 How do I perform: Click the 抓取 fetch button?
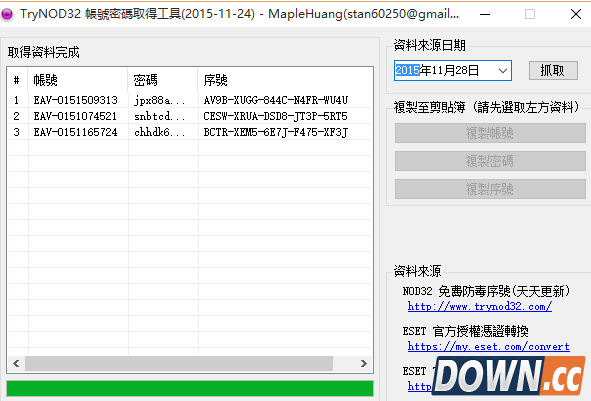553,70
